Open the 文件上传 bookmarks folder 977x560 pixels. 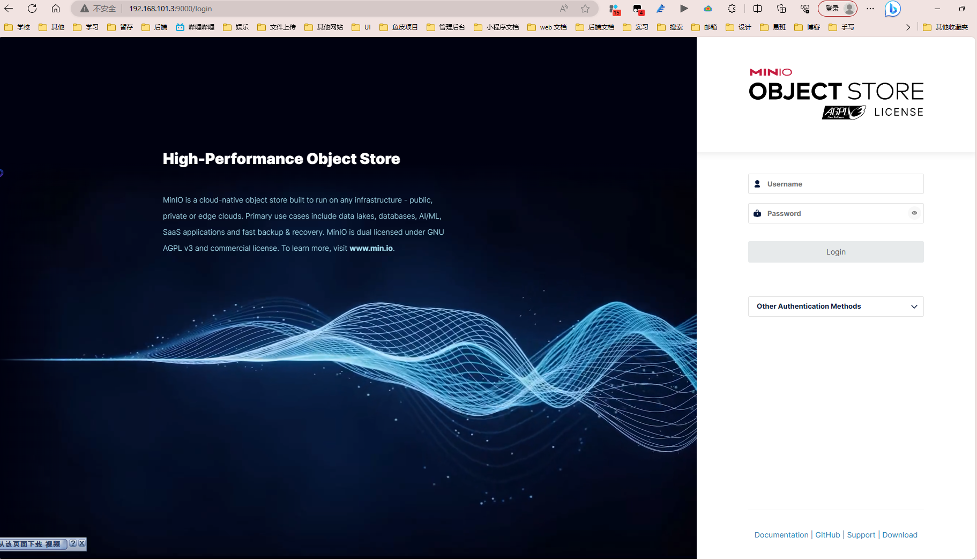[277, 27]
